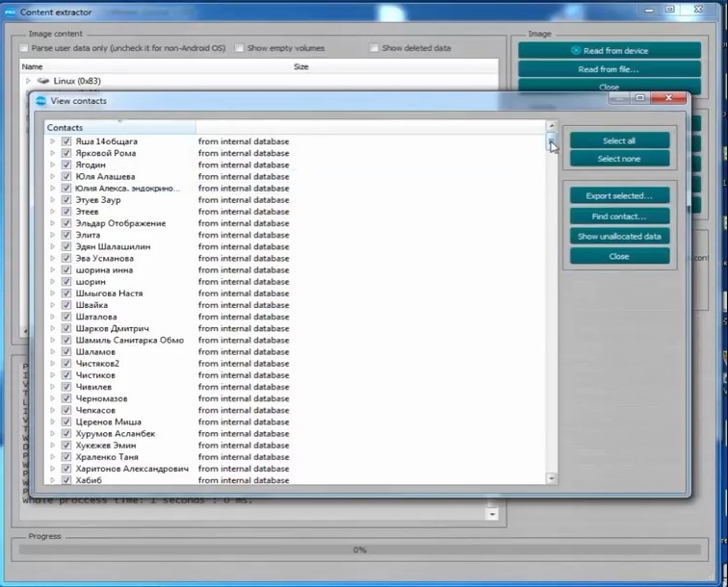
Task: Select contact Шамиль Санитарка Обмо
Action: (130, 340)
